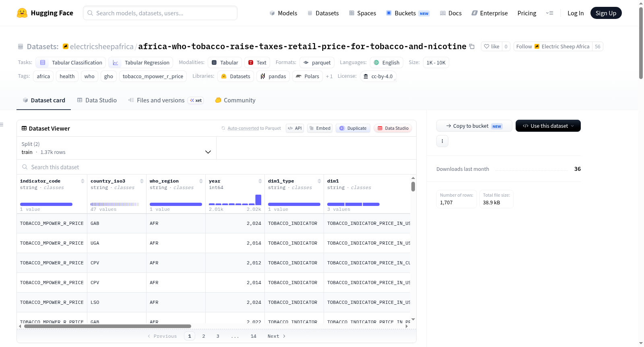Click the Auto-converted link
Screen dimensions: 644x347
243,128
